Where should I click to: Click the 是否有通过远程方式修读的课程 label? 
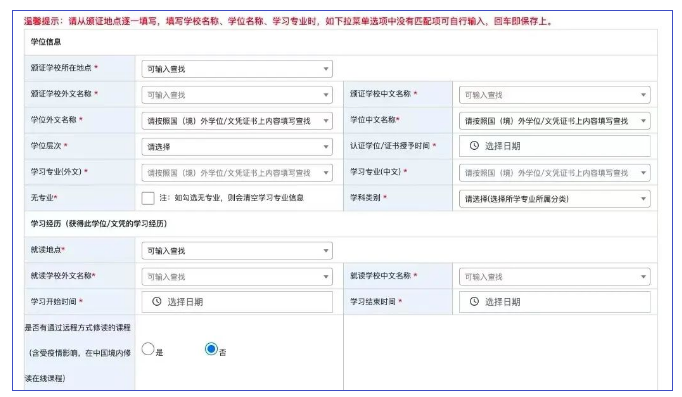click(78, 353)
